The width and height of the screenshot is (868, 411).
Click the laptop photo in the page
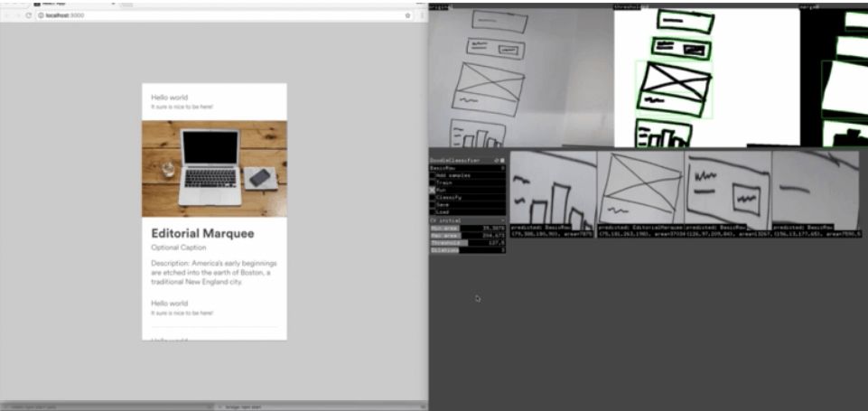[214, 168]
